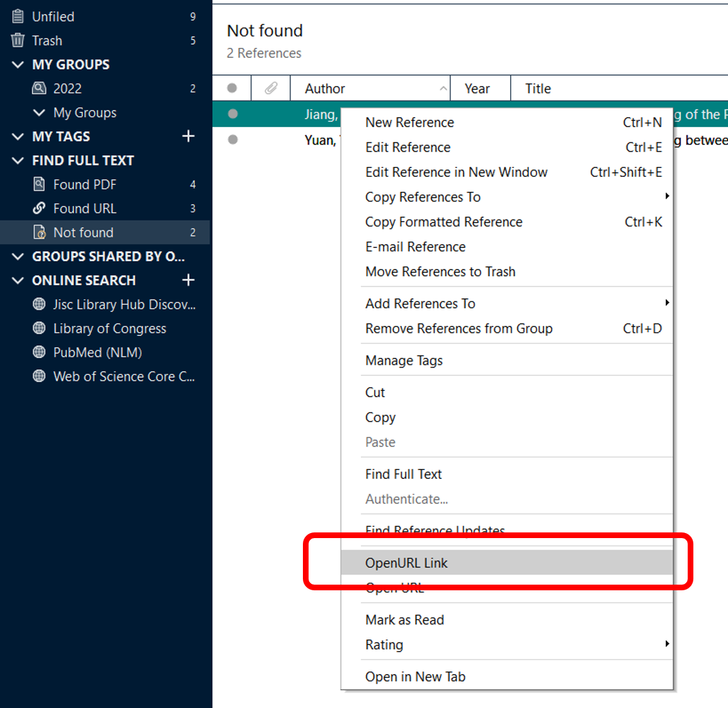Collapse the ONLINE SEARCH section
Viewport: 728px width, 708px height.
pos(18,280)
